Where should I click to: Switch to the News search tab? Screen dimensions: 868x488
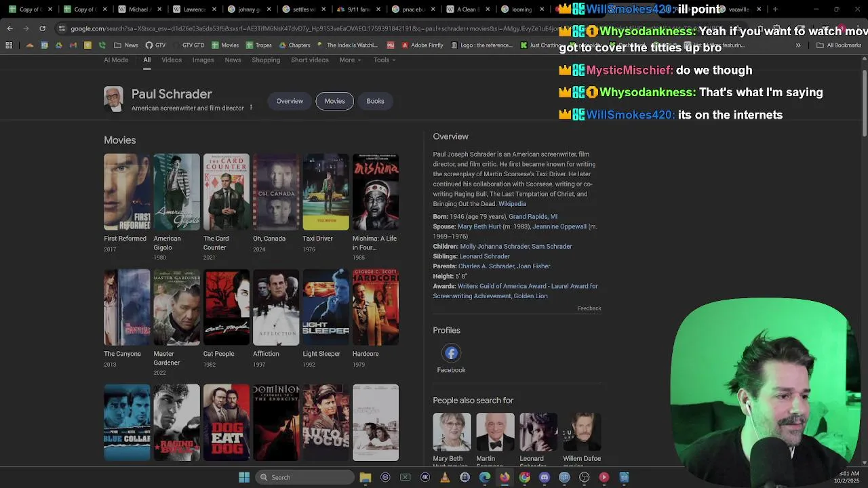pos(233,60)
